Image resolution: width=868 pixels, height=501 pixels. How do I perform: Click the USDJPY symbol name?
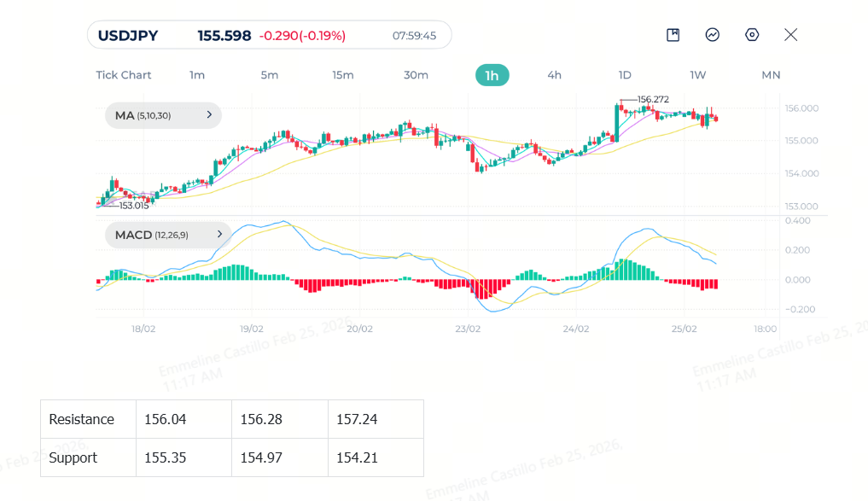pos(128,36)
